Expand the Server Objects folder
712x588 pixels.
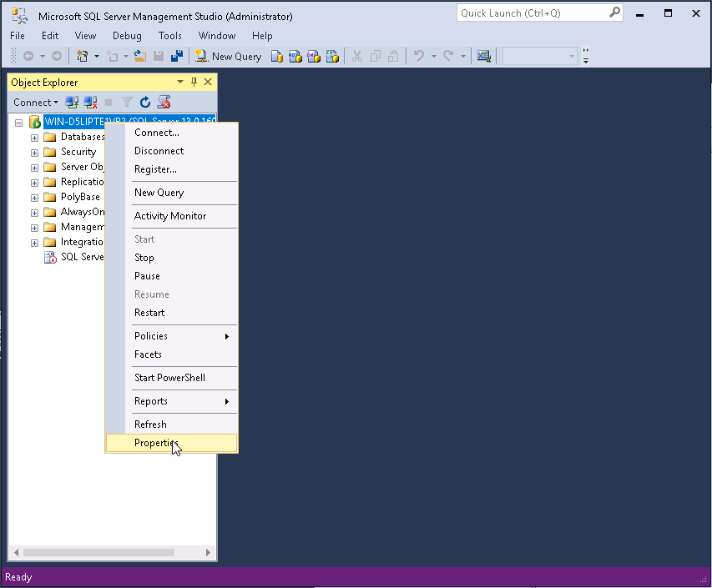34,168
